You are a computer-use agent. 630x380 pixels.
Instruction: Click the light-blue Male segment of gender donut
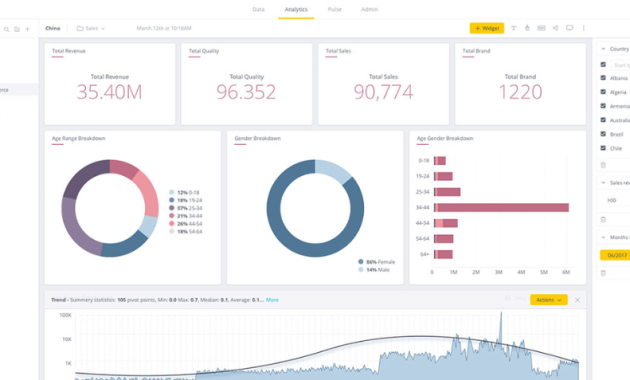333,170
